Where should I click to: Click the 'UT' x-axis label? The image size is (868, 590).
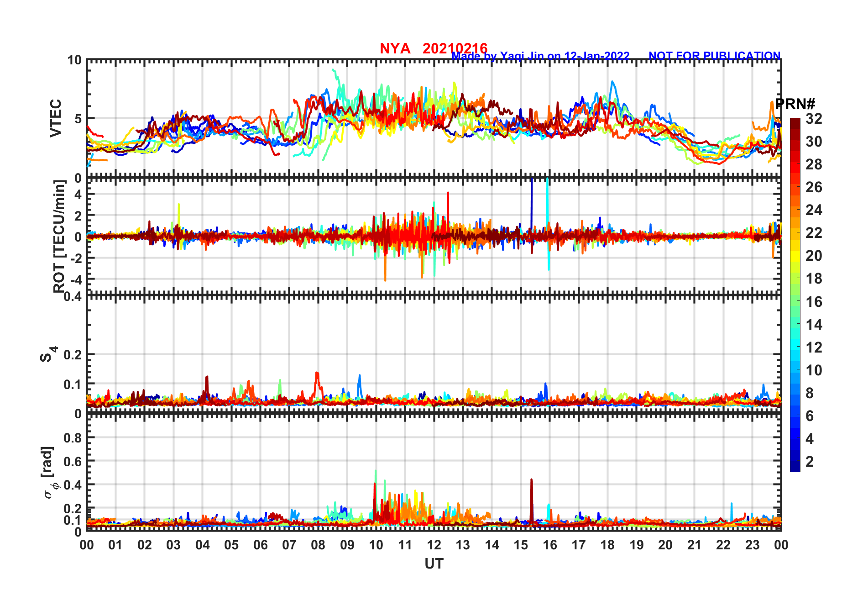click(x=434, y=564)
